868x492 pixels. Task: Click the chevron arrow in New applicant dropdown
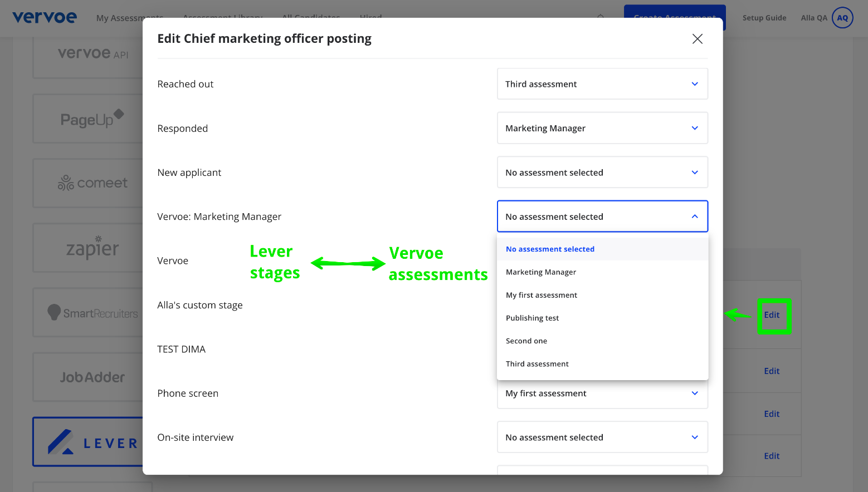click(695, 173)
